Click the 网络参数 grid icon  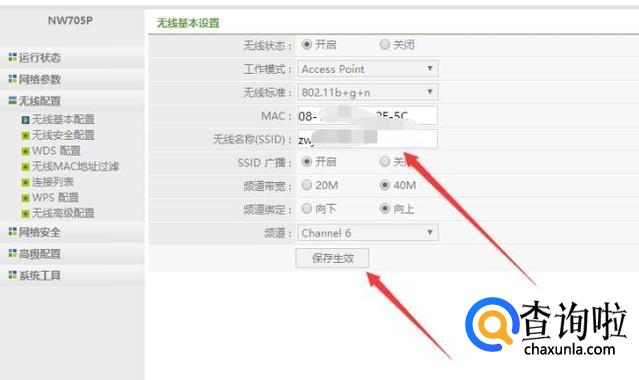pyautogui.click(x=13, y=79)
